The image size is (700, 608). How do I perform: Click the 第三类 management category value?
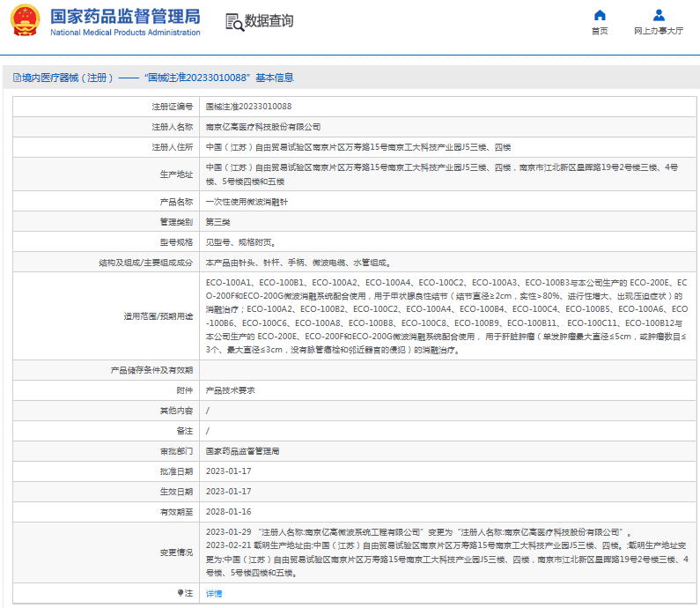pyautogui.click(x=217, y=222)
